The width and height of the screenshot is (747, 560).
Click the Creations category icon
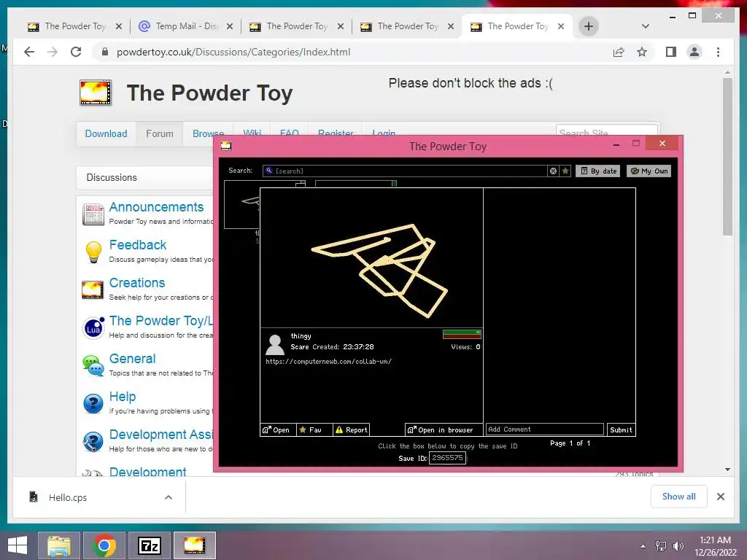click(93, 289)
